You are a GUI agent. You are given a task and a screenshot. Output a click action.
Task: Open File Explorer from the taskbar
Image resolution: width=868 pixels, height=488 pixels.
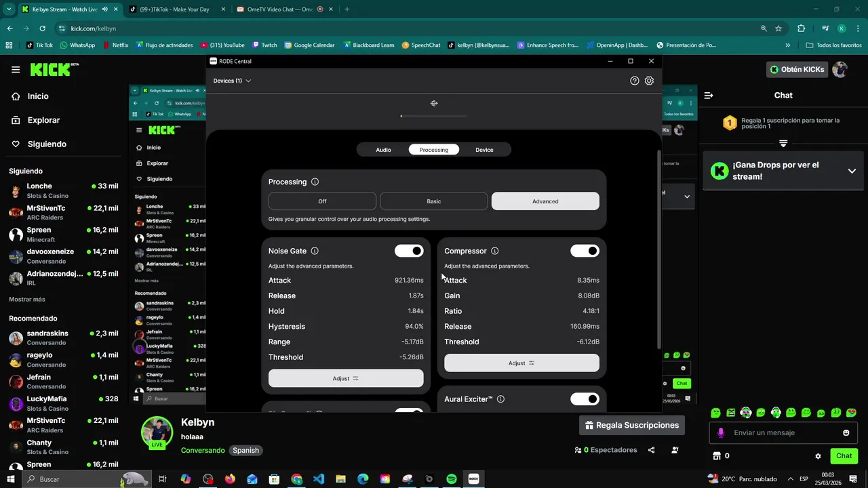point(341,479)
